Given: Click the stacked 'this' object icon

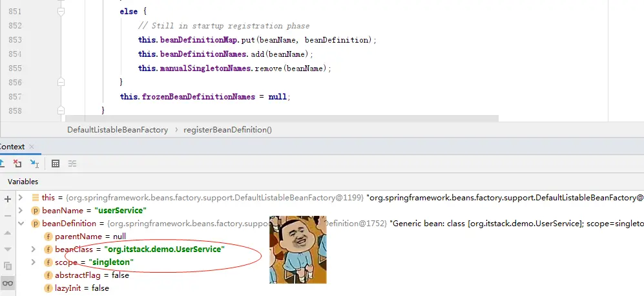Looking at the screenshot, I should tap(36, 198).
